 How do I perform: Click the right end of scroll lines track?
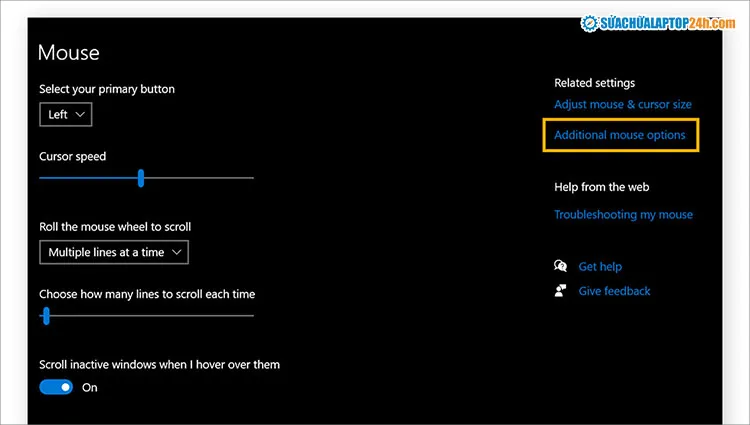(250, 316)
